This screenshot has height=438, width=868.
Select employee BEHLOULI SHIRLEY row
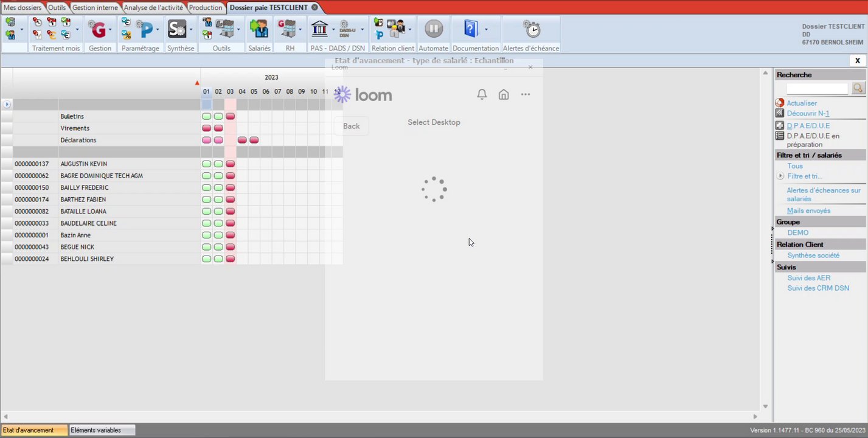[172, 259]
